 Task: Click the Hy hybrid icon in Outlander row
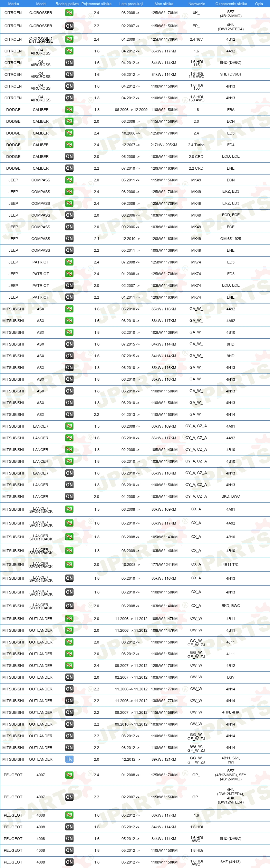point(69,759)
